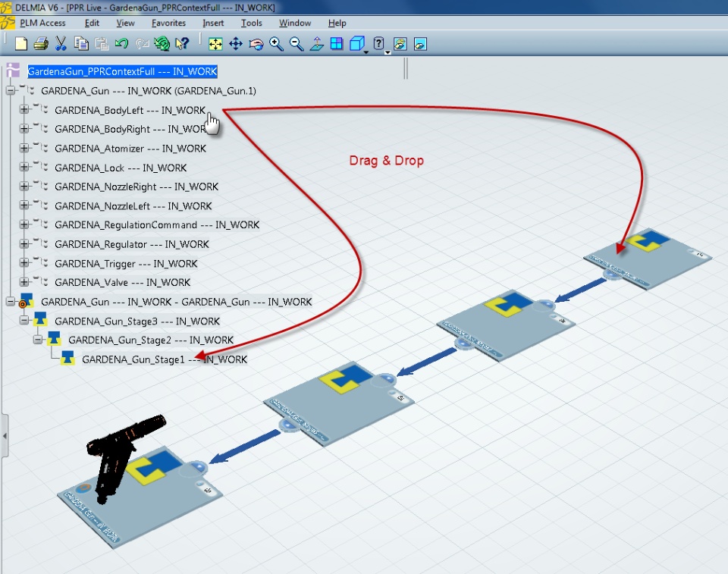
Task: Select the process tile under the gun model
Action: (x=140, y=499)
